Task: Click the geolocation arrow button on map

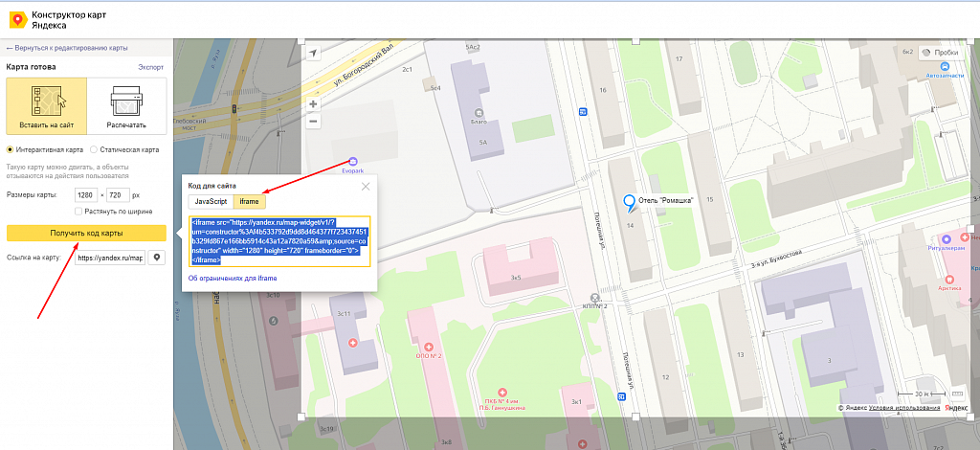Action: click(313, 53)
